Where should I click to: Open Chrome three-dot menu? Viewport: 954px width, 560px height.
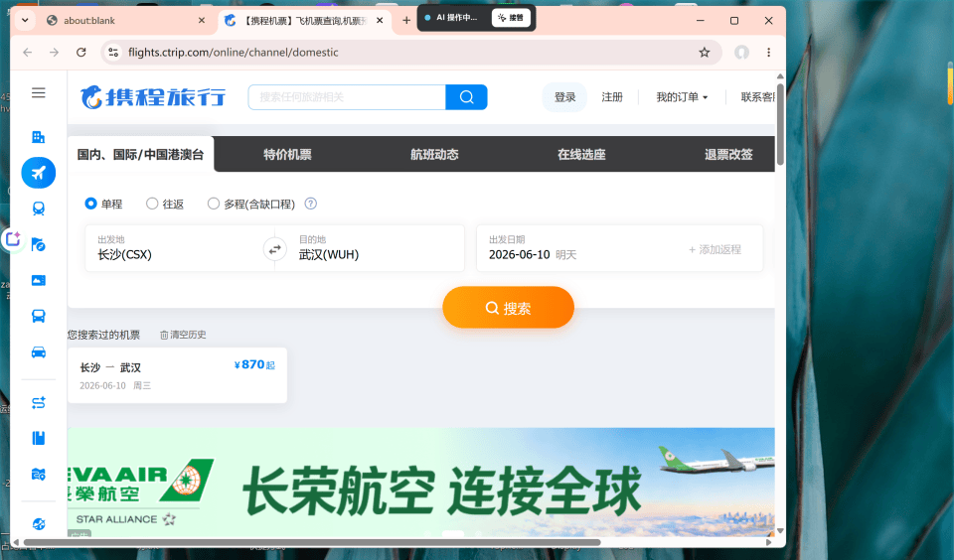click(x=768, y=53)
